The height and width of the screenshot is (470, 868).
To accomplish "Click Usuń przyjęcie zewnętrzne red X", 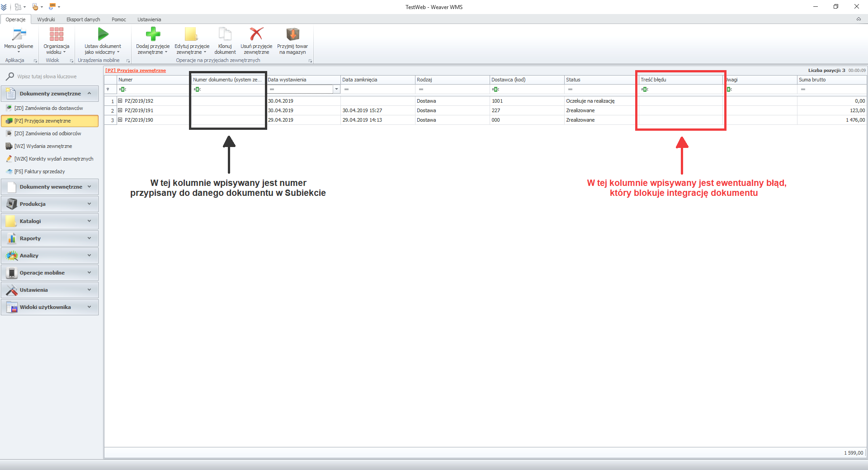I will point(256,34).
